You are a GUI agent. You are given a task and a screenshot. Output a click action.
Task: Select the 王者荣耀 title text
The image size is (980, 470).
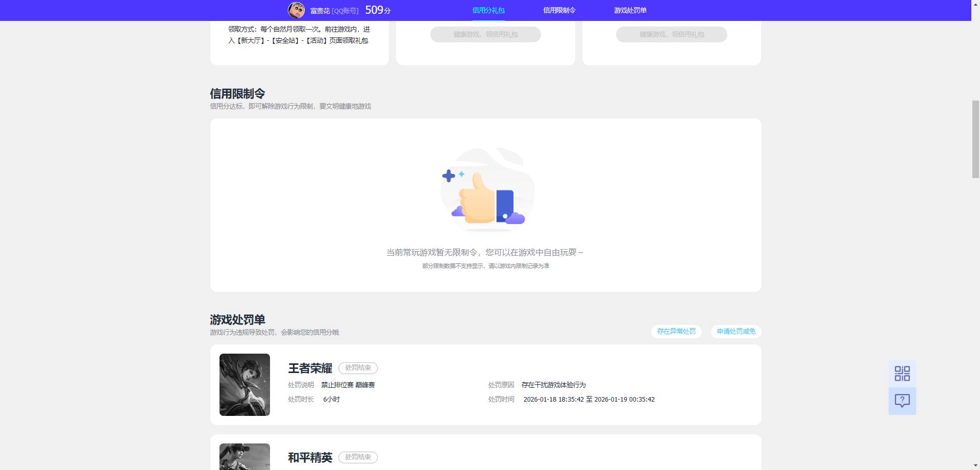point(310,368)
